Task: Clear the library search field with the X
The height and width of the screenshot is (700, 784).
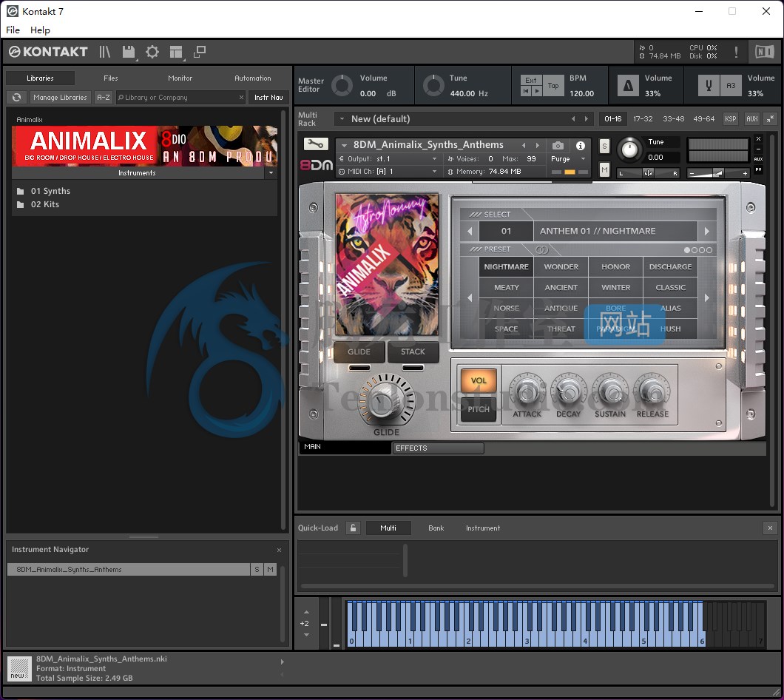Action: [x=242, y=97]
